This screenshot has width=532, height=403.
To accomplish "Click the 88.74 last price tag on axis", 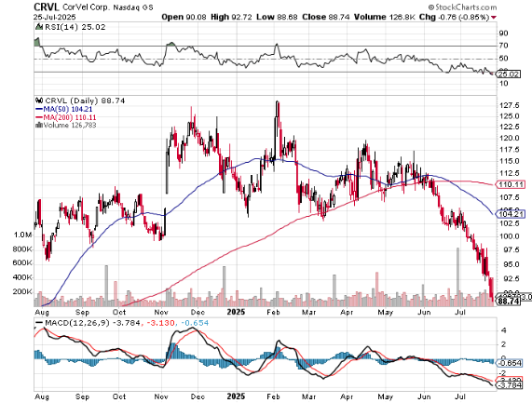I will click(509, 301).
